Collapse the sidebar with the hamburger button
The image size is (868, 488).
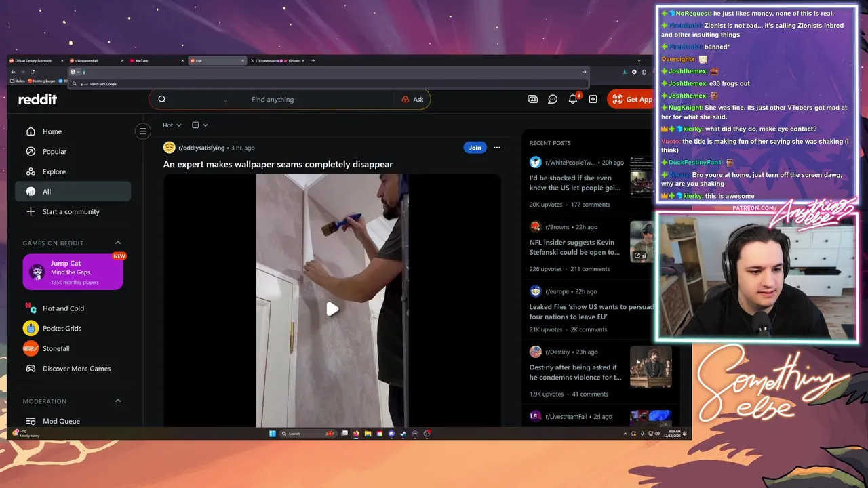142,131
